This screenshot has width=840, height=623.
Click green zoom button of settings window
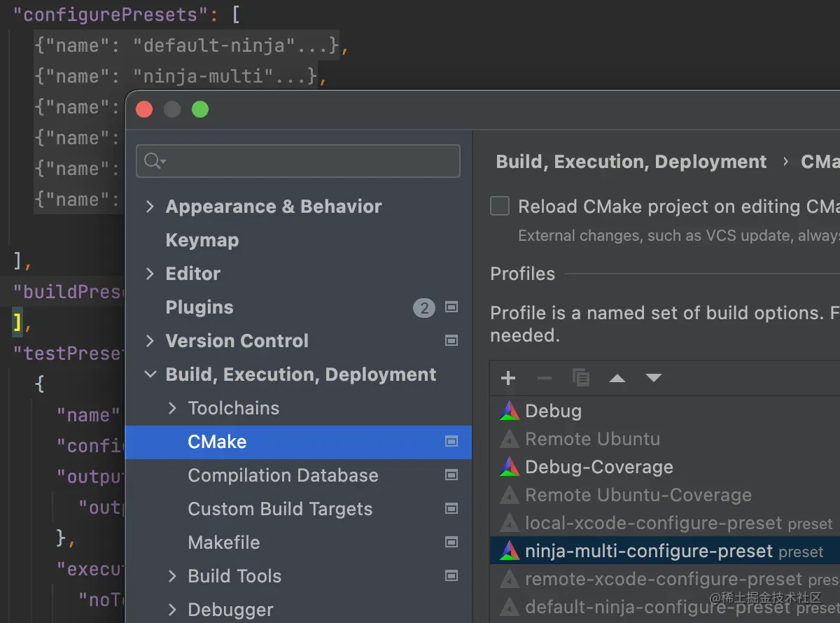click(200, 109)
